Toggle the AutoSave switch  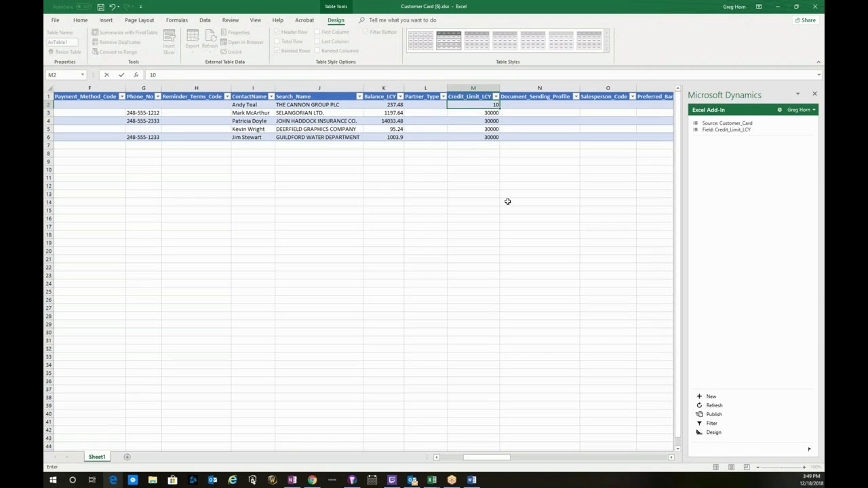(83, 7)
